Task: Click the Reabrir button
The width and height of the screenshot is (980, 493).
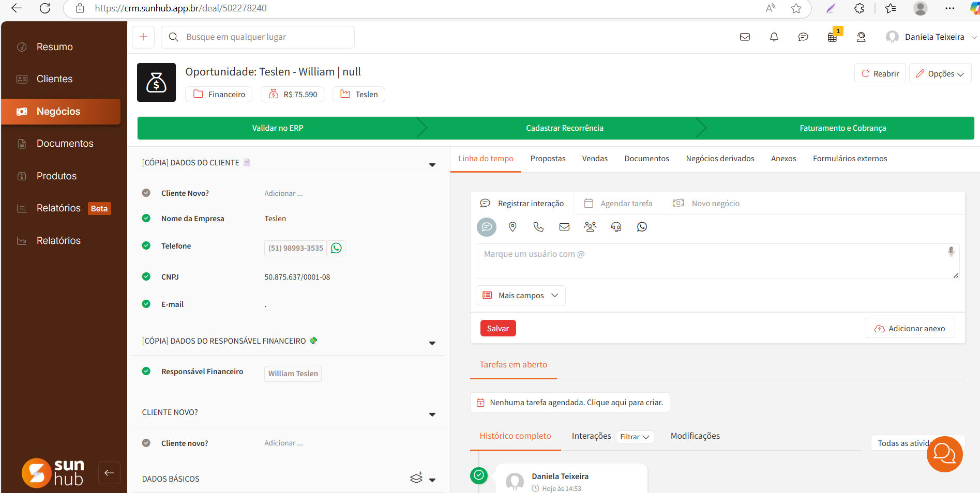Action: [x=880, y=74]
